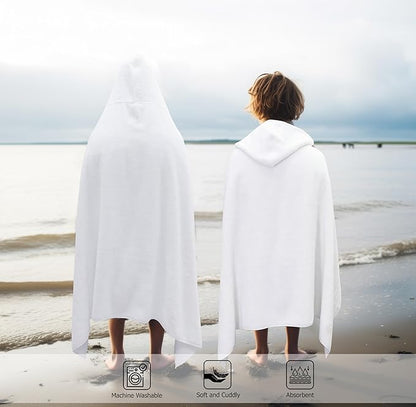The height and width of the screenshot is (407, 416).
Task: Click the Machine Washable washing machine icon
Action: pyautogui.click(x=137, y=375)
